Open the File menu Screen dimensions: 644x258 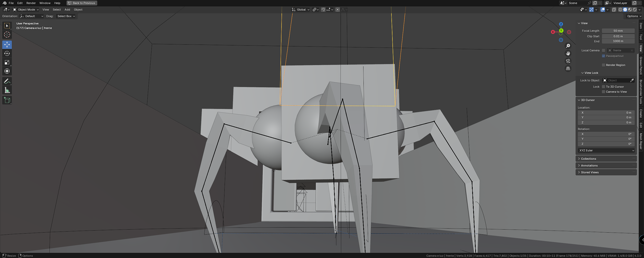point(11,3)
